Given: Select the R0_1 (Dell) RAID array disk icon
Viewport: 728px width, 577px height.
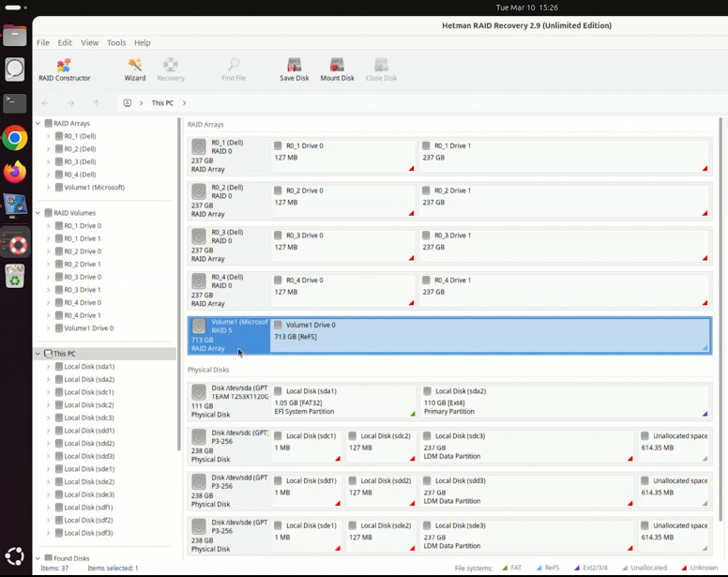Looking at the screenshot, I should 199,146.
